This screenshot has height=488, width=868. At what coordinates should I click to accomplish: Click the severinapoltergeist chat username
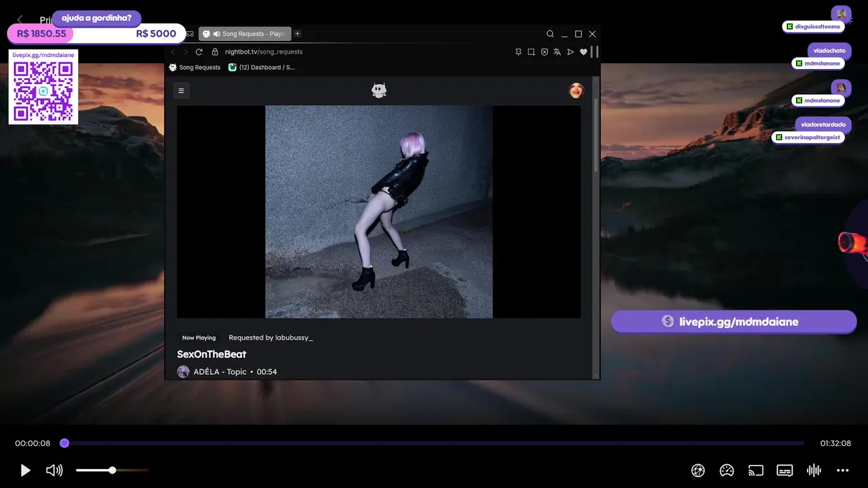[812, 137]
